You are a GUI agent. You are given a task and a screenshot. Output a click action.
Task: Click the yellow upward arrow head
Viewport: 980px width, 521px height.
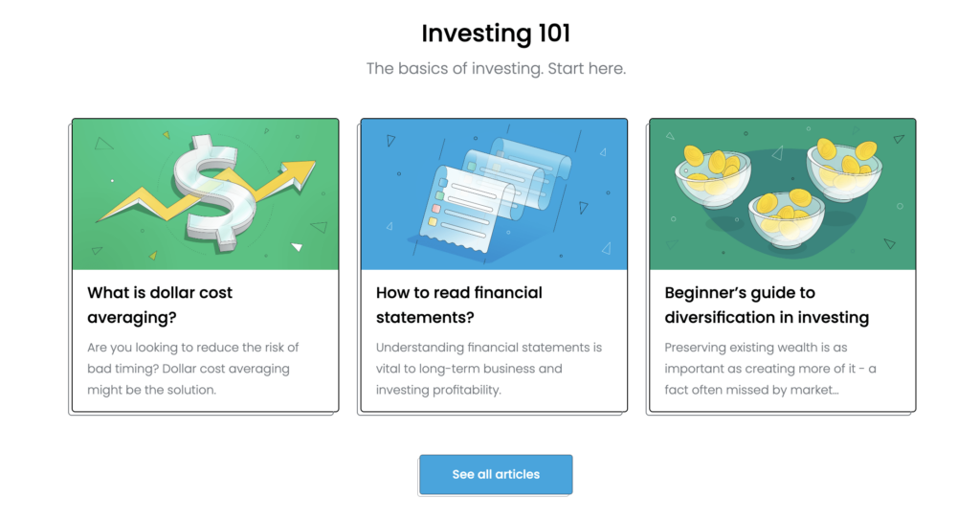point(299,172)
